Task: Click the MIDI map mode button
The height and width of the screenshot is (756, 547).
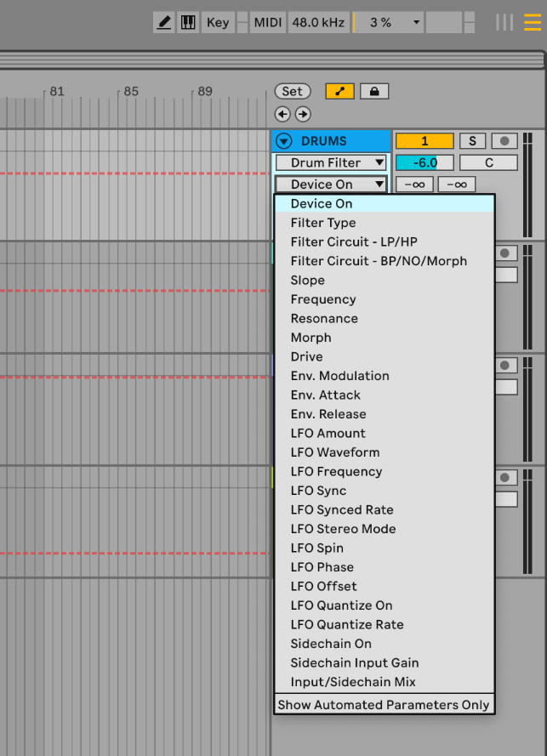Action: 268,22
